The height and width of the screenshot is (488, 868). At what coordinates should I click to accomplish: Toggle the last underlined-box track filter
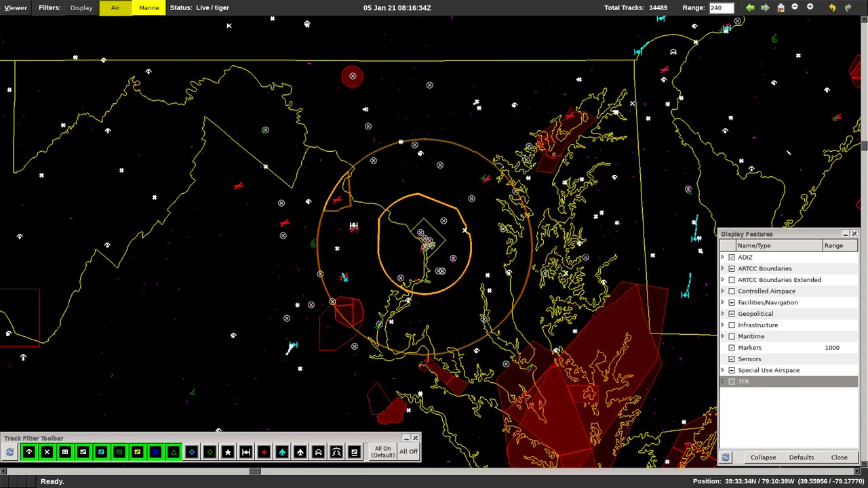pyautogui.click(x=354, y=452)
